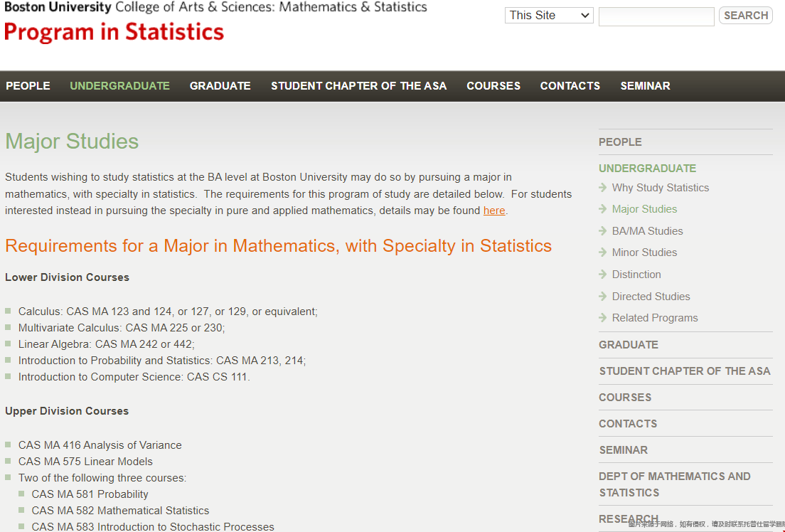The height and width of the screenshot is (532, 785).
Task: Open 'Directed Studies' sidebar link
Action: tap(651, 297)
